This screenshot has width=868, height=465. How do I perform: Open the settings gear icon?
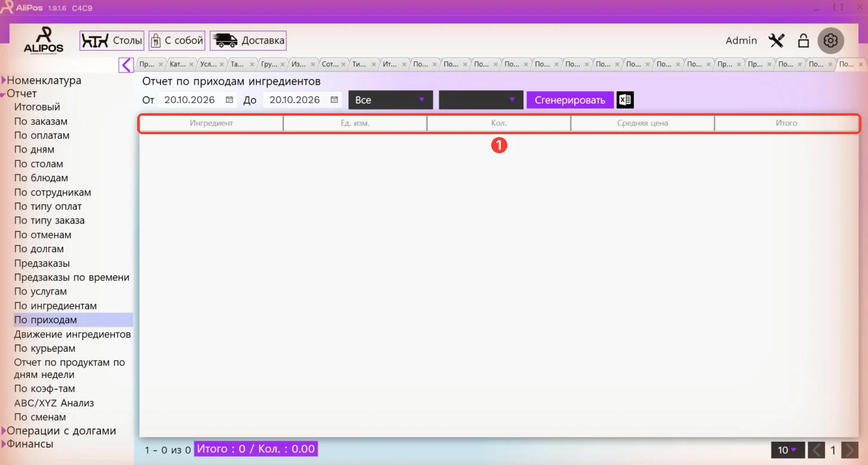click(x=830, y=41)
